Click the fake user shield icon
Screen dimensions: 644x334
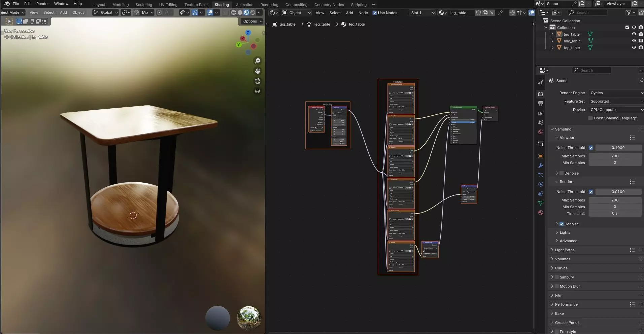click(x=478, y=13)
